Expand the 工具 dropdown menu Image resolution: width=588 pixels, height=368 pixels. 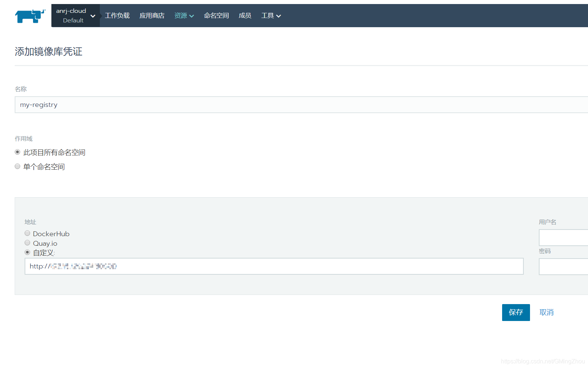click(271, 15)
